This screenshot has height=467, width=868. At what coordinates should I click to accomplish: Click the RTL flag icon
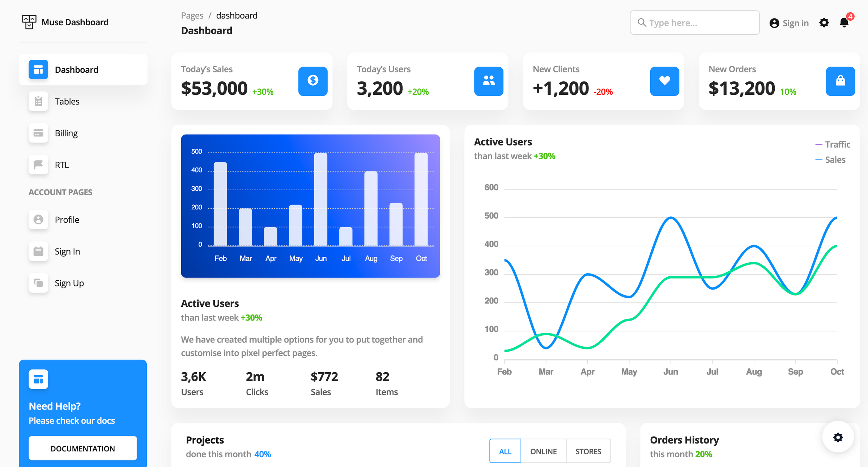pyautogui.click(x=38, y=165)
